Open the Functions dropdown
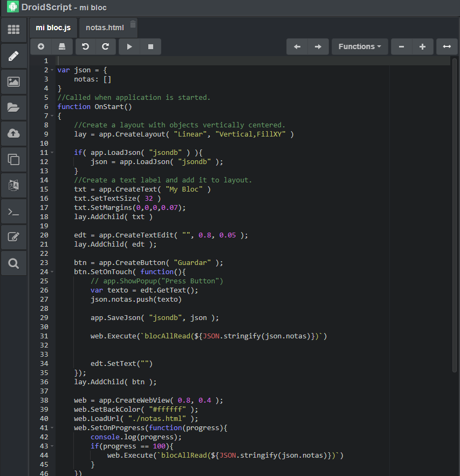The height and width of the screenshot is (476, 460). (359, 47)
